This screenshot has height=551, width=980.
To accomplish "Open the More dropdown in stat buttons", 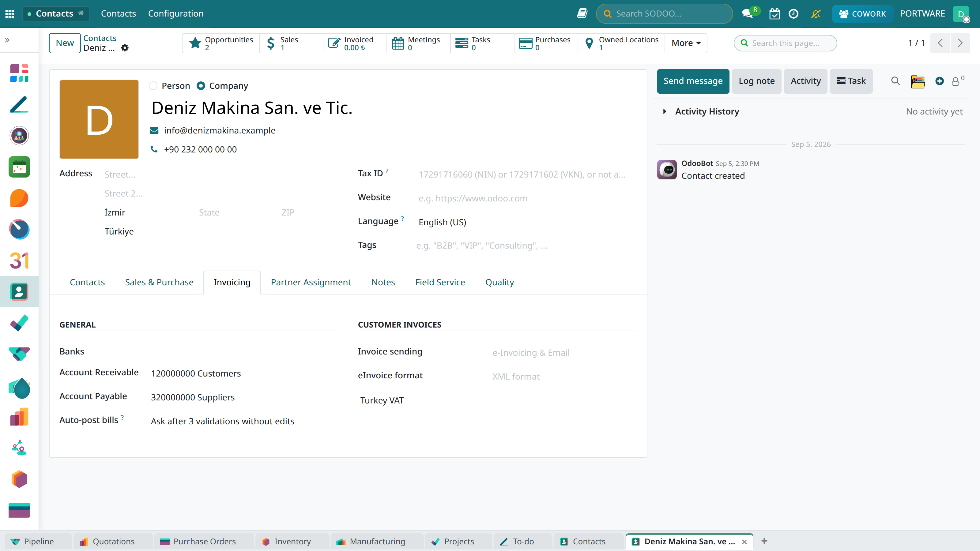I will coord(686,43).
